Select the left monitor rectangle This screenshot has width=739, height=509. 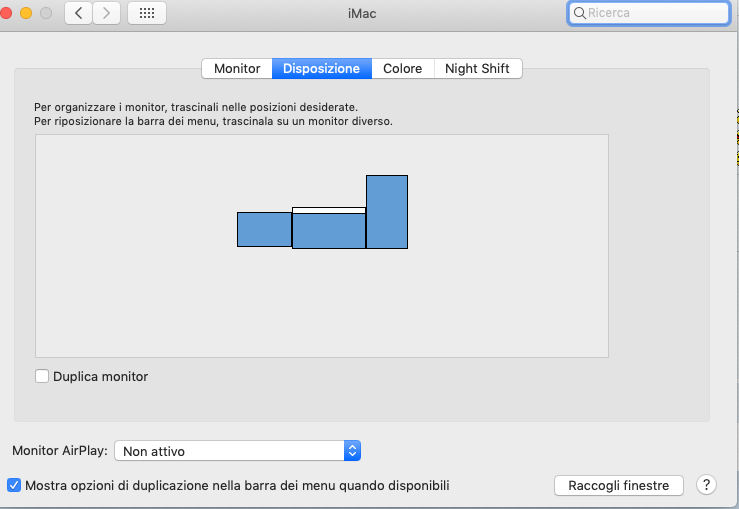click(x=264, y=229)
